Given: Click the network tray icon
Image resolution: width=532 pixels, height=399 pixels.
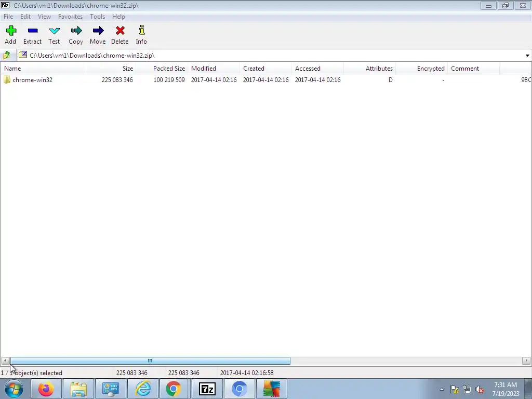Looking at the screenshot, I should pos(467,390).
